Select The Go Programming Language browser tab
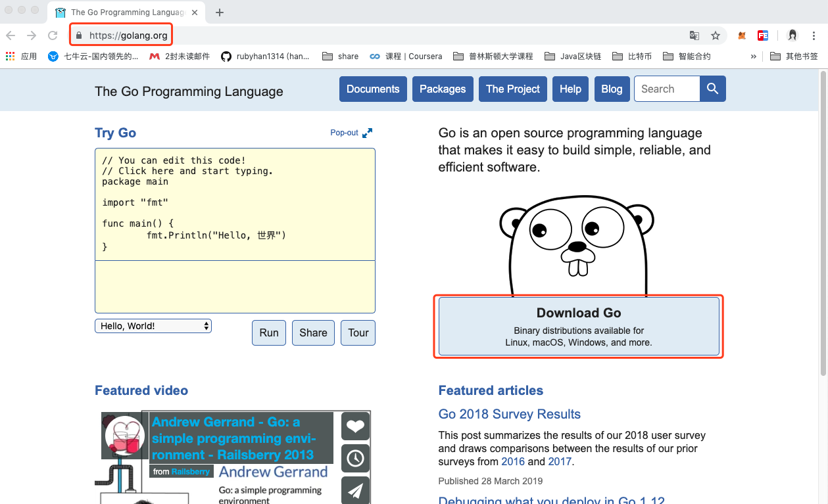Viewport: 828px width, 504px height. point(125,12)
